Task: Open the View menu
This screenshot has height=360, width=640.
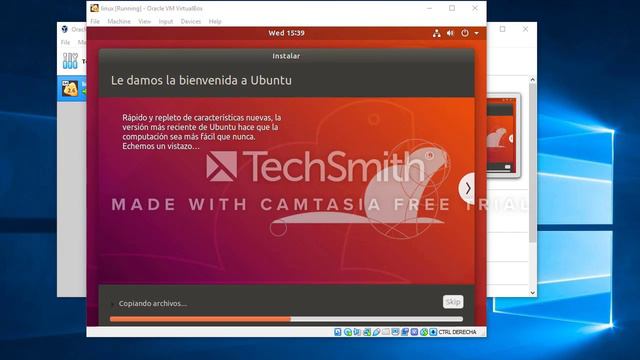Action: pyautogui.click(x=144, y=21)
